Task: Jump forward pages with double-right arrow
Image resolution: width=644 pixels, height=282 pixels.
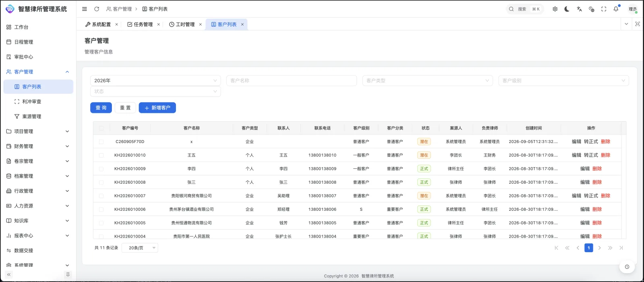Action: [x=610, y=248]
